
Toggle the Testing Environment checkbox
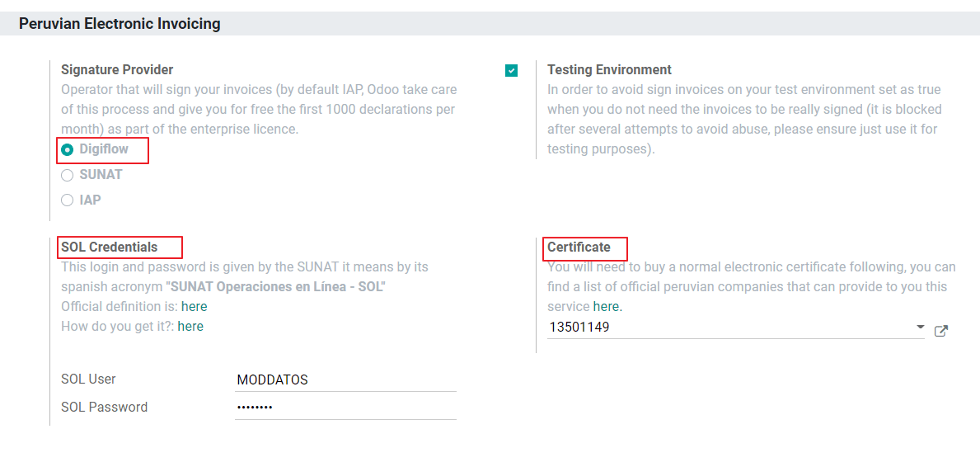click(x=512, y=71)
